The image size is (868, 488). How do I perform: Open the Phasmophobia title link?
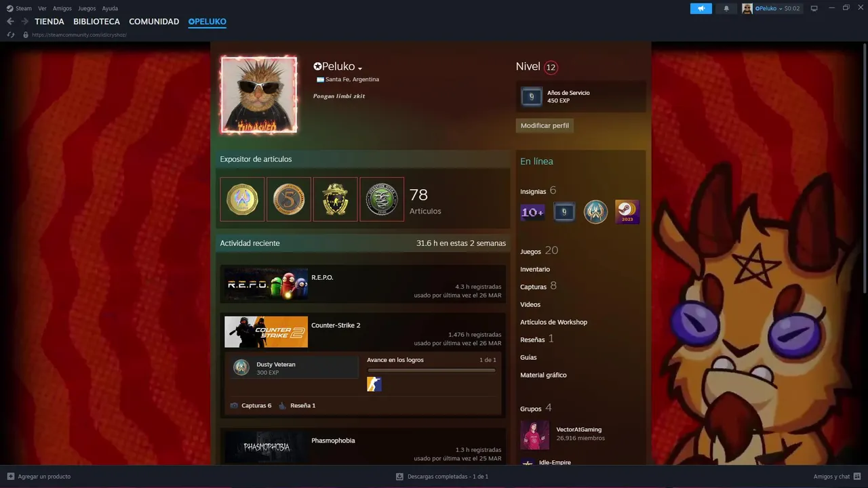(333, 441)
